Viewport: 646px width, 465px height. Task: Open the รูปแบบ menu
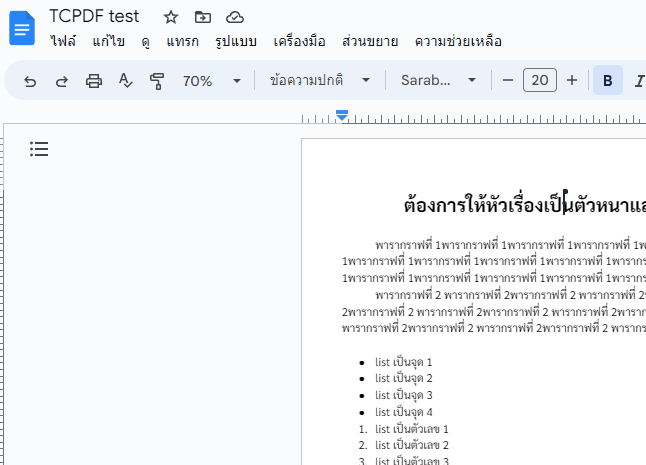pyautogui.click(x=236, y=41)
